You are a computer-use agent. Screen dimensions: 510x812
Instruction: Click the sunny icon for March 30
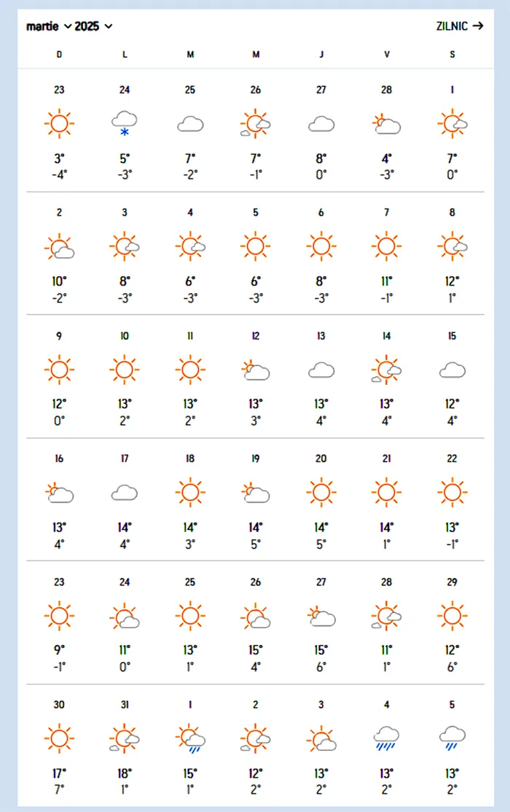point(59,738)
